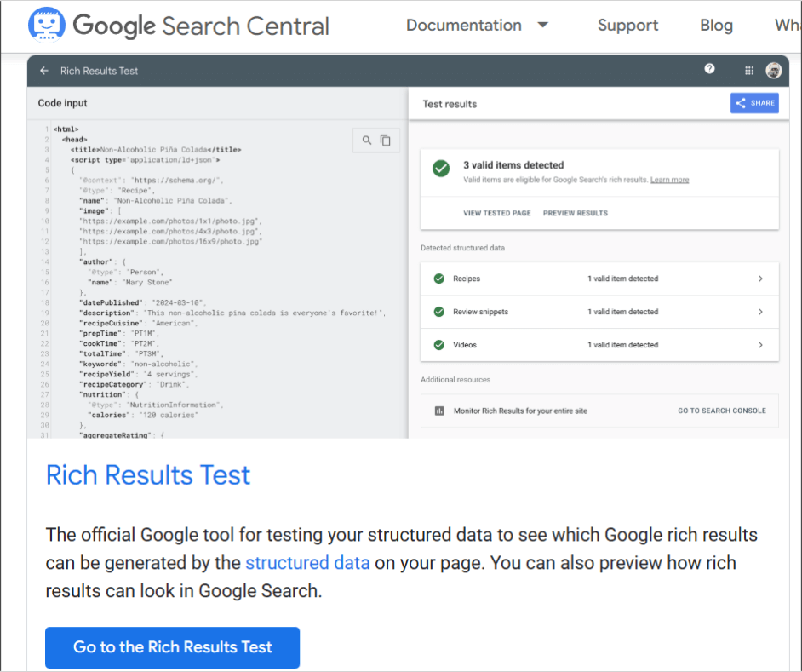This screenshot has width=802, height=672.
Task: Expand the Review snippets row
Action: click(x=762, y=312)
